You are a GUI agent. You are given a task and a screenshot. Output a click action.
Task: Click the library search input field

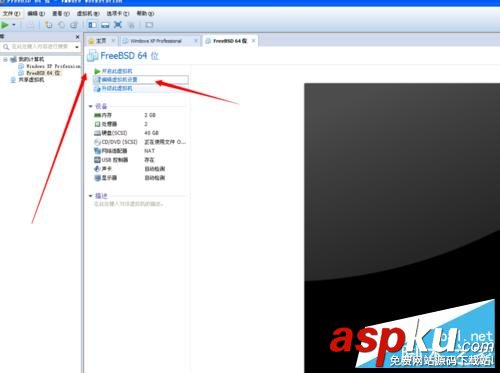39,47
